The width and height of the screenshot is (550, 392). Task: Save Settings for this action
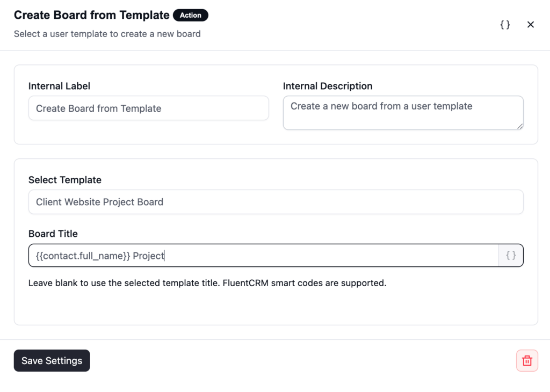coord(52,360)
